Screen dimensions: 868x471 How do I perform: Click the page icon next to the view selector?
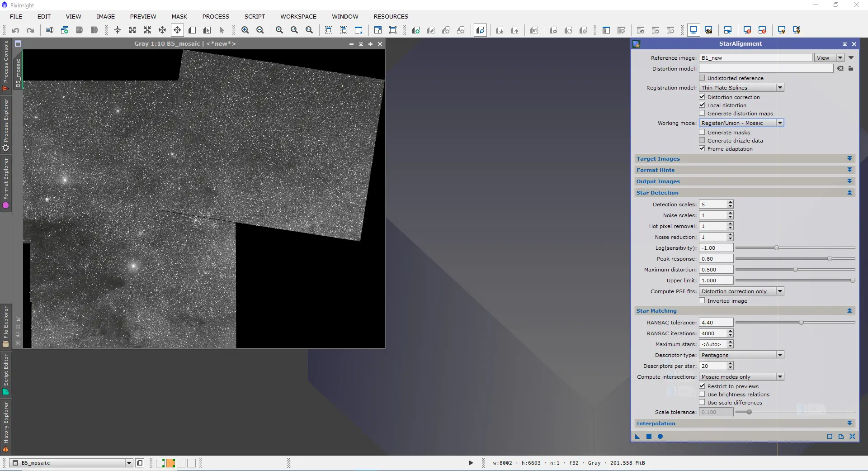140,463
